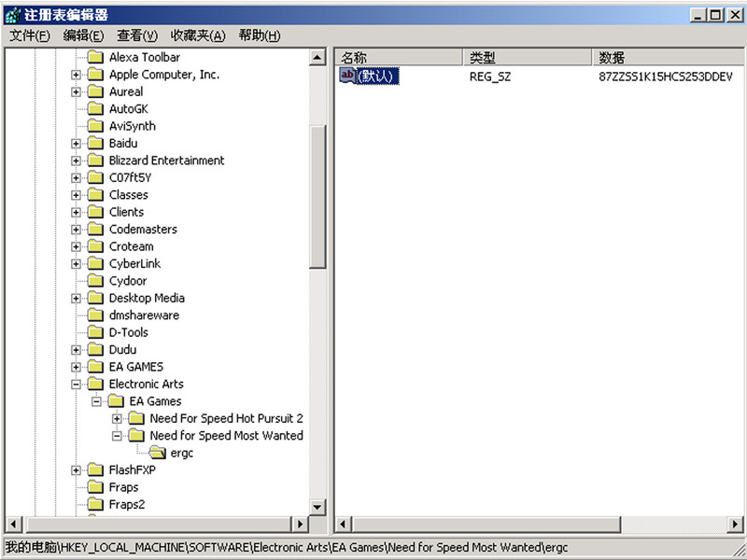
Task: Click the tree pane scroll down arrow
Action: (x=317, y=507)
